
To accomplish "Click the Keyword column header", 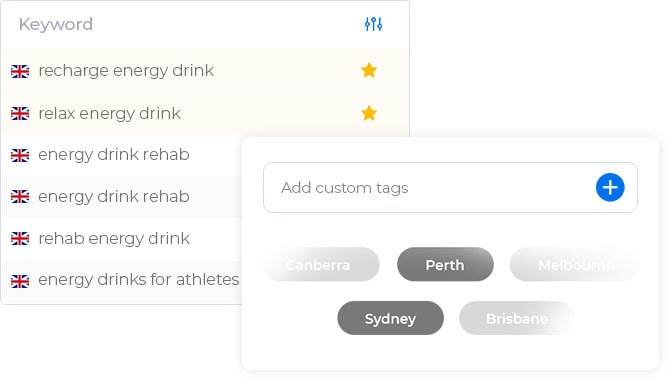I will 56,24.
